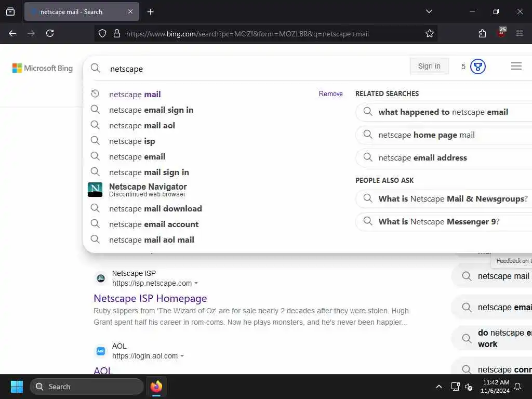Select the Netscape Navigator entity suggestion

(148, 190)
